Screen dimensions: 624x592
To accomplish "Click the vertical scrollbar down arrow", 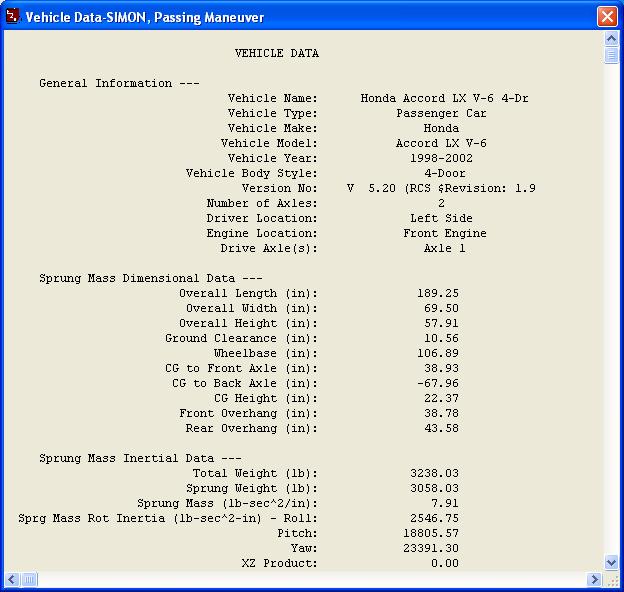I will click(611, 563).
